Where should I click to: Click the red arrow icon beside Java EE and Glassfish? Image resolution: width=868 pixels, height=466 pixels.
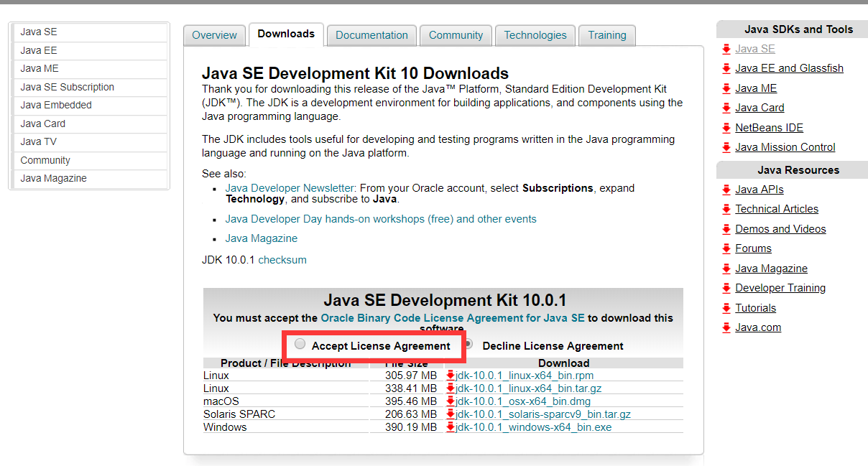tap(726, 69)
